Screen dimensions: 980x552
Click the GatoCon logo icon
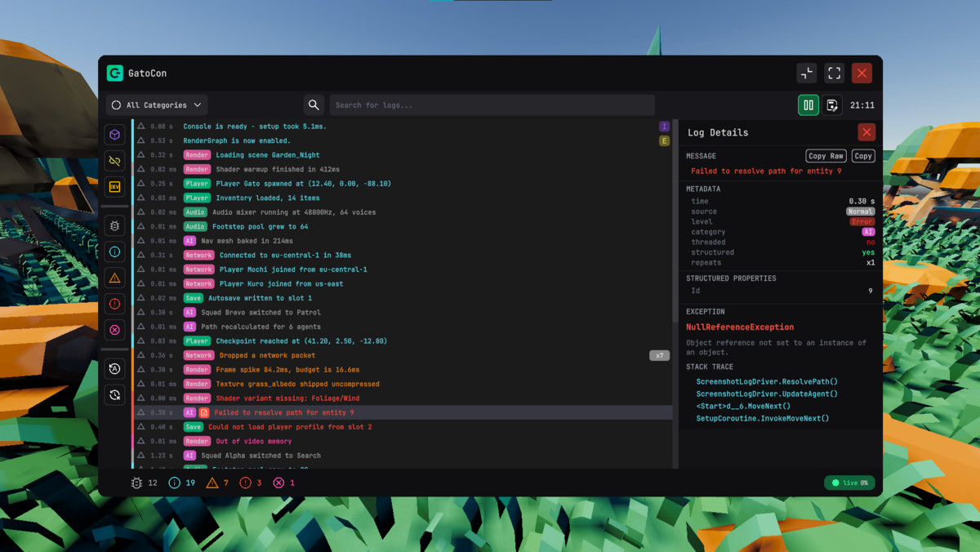(x=114, y=73)
